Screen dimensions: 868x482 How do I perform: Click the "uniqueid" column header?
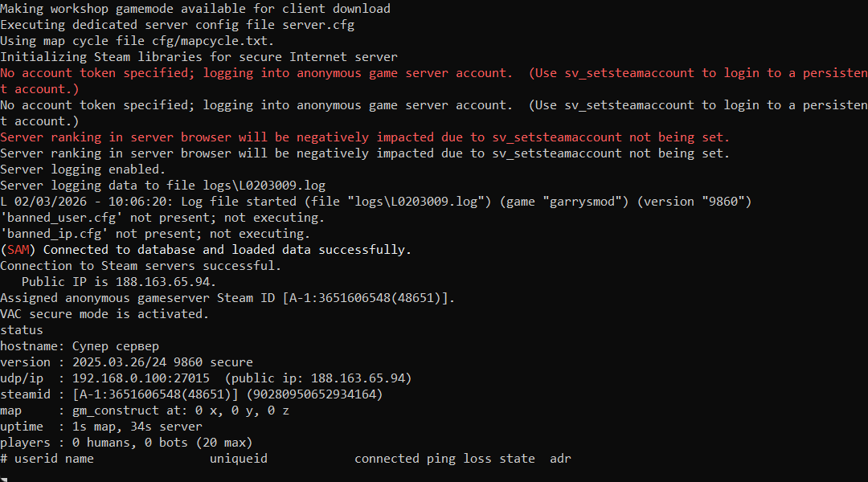[x=239, y=459]
